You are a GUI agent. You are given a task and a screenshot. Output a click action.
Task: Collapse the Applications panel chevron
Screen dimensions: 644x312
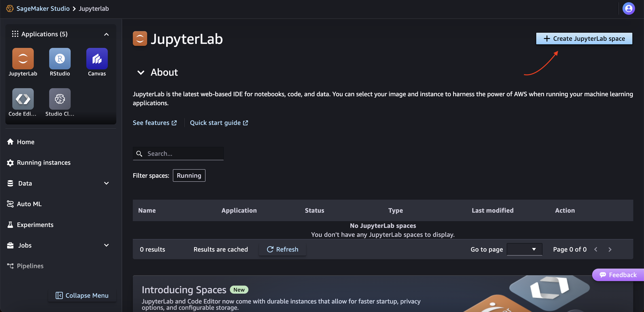(x=106, y=34)
